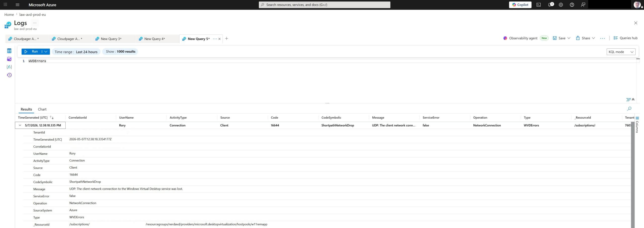The width and height of the screenshot is (644, 228).
Task: Open the help question mark
Action: [x=572, y=5]
